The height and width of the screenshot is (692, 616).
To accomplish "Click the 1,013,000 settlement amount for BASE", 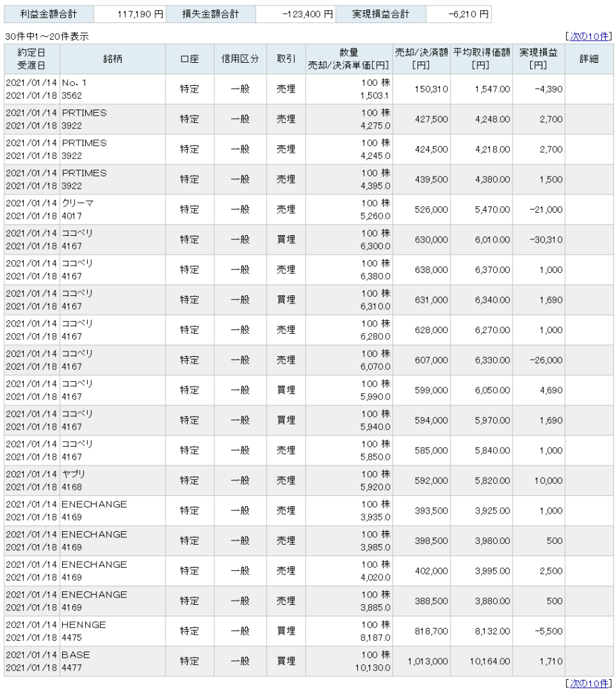I will point(428,661).
